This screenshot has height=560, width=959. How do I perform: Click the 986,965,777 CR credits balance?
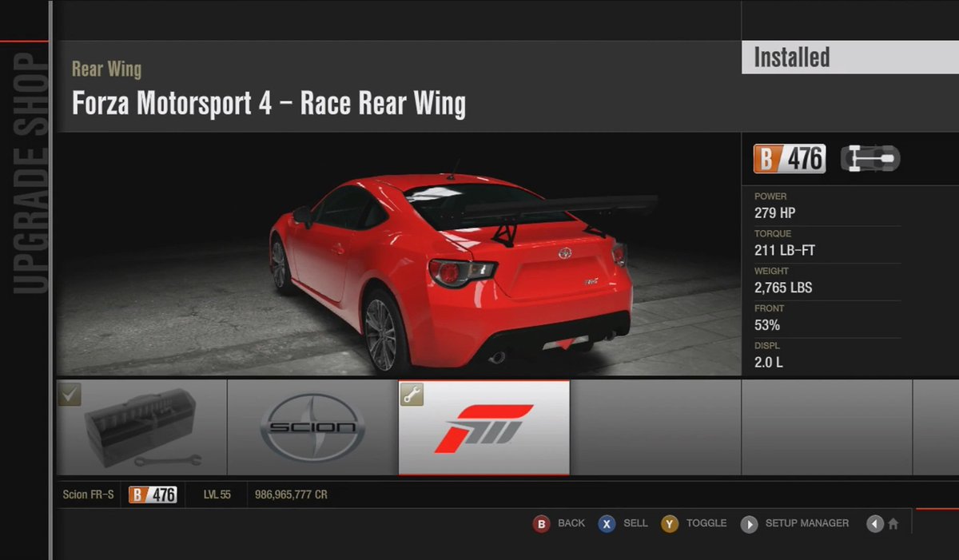click(x=291, y=494)
